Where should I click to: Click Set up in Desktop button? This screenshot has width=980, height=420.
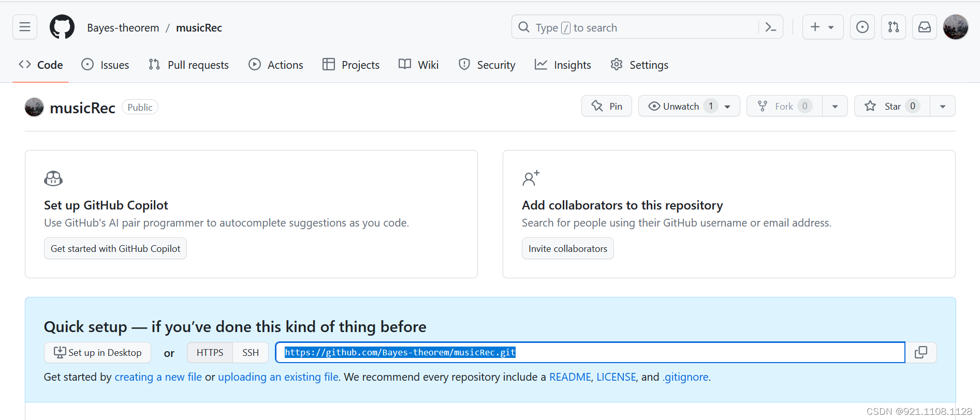click(x=97, y=352)
